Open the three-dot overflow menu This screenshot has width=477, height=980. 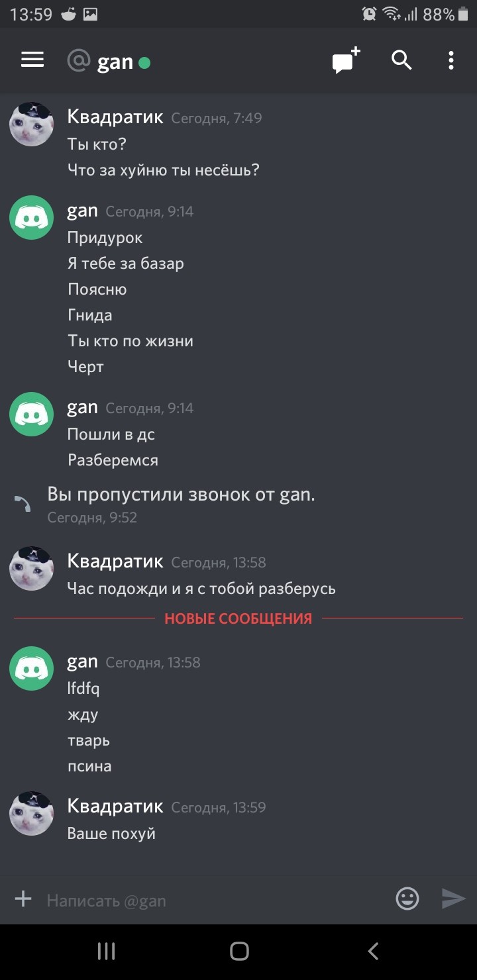pyautogui.click(x=451, y=60)
